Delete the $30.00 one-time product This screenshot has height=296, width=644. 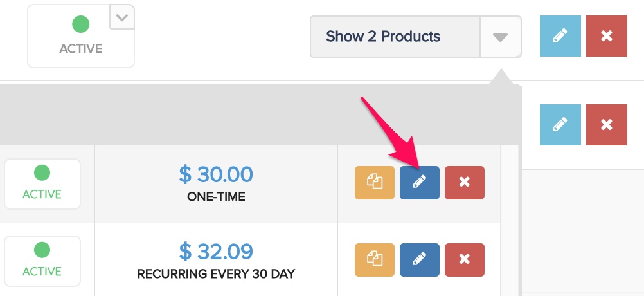click(x=465, y=183)
